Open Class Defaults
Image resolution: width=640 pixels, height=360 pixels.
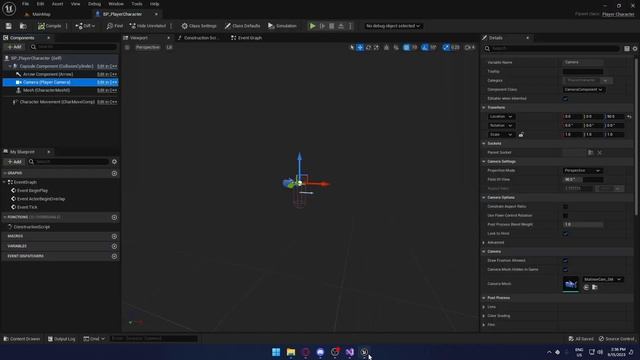242,26
